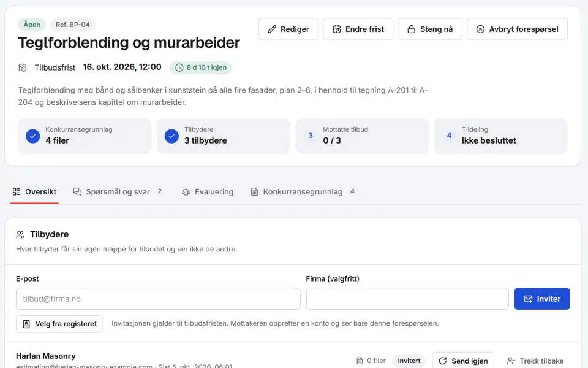Change the deadline via Endre frist
This screenshot has width=588, height=368.
coord(358,29)
